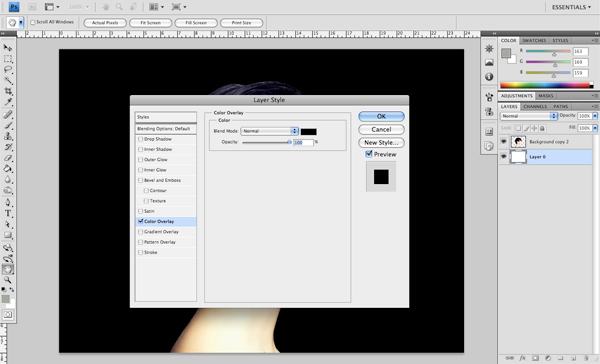
Task: Toggle the Preview checkbox
Action: pyautogui.click(x=369, y=154)
